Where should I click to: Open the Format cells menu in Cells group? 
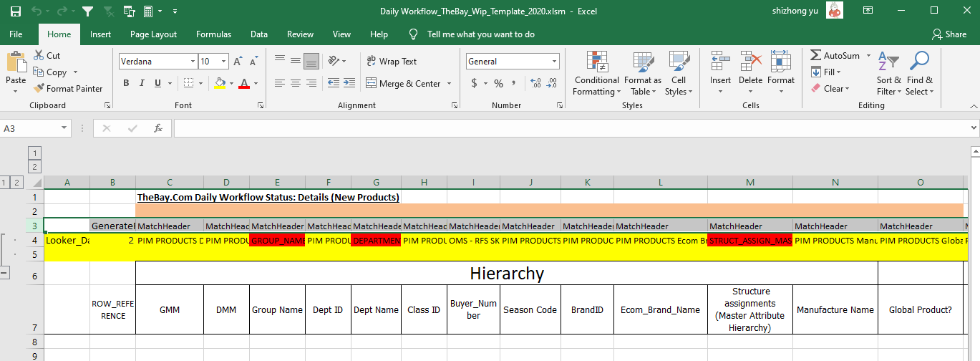[x=781, y=73]
